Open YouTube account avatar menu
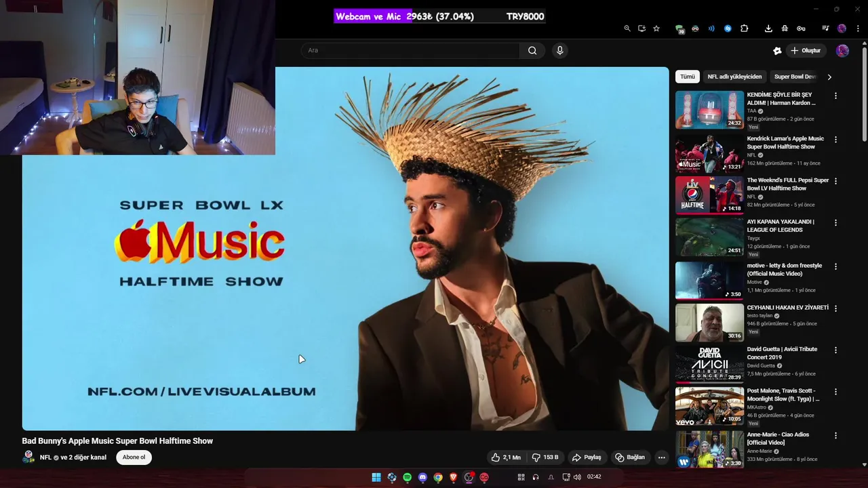This screenshot has width=868, height=488. point(842,51)
